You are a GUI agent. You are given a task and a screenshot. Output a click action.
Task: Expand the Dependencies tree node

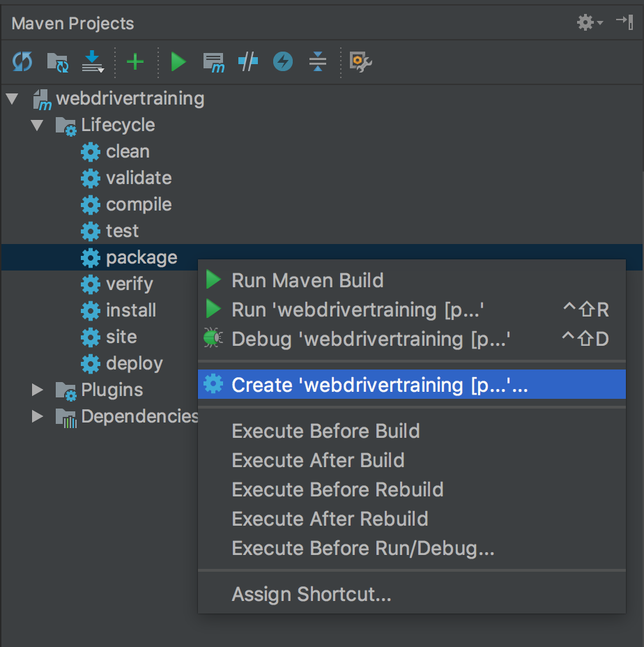tap(38, 416)
